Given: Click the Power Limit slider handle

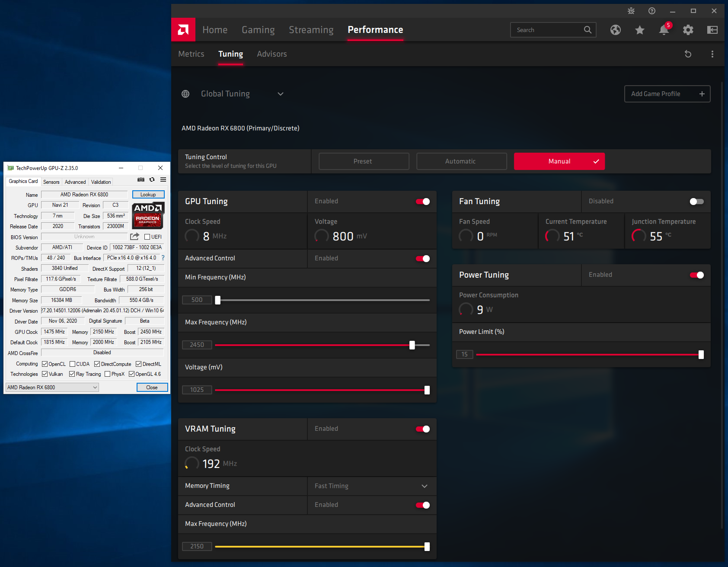Looking at the screenshot, I should 701,355.
